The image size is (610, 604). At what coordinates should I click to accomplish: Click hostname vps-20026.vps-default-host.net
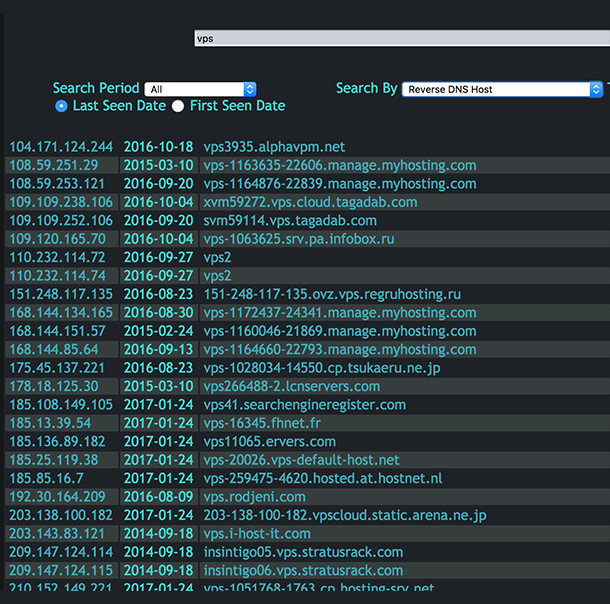pos(301,460)
